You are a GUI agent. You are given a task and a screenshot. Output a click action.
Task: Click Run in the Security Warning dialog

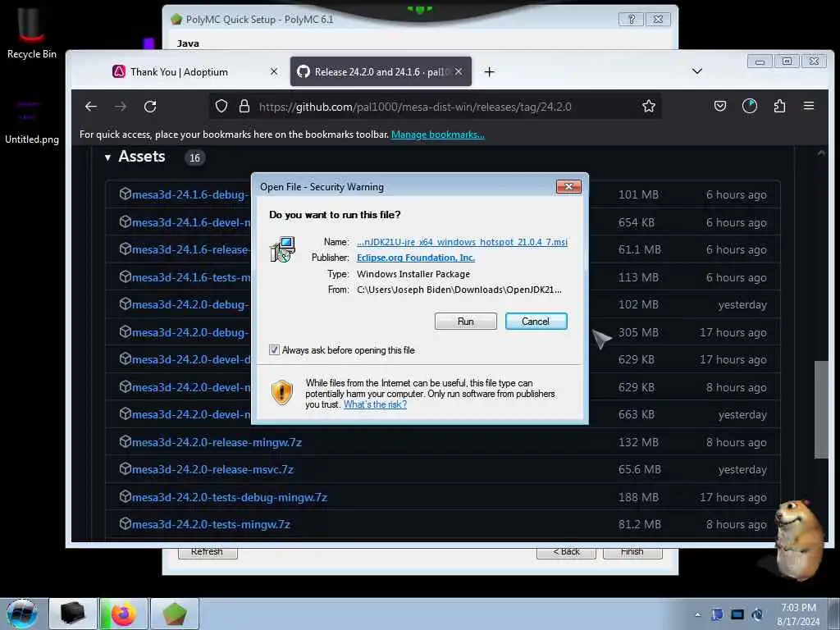tap(465, 321)
